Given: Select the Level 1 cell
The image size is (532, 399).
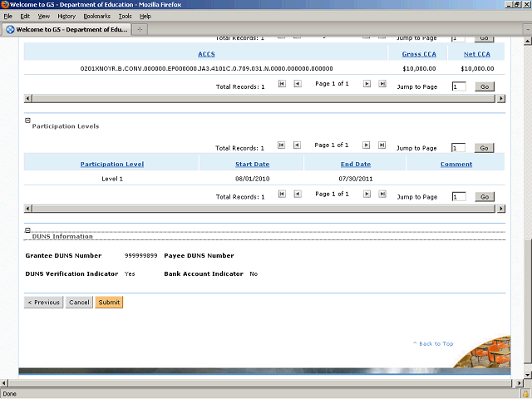Looking at the screenshot, I should pyautogui.click(x=112, y=179).
